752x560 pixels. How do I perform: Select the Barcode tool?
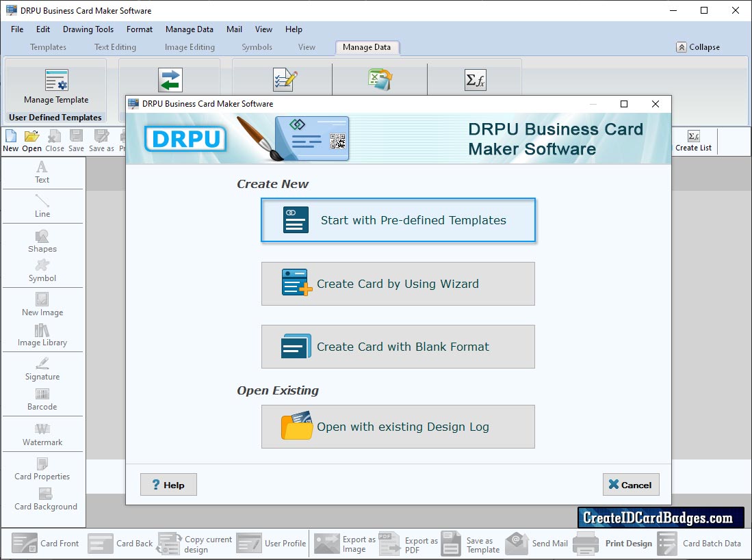point(42,400)
